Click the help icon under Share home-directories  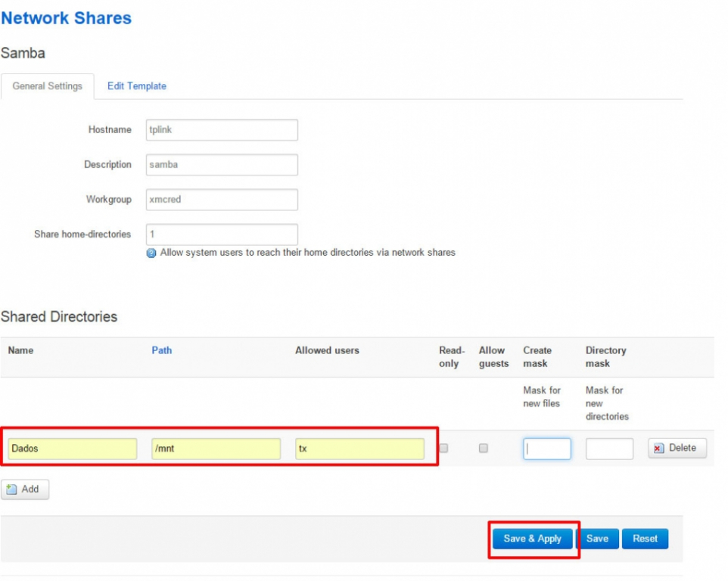tap(151, 253)
